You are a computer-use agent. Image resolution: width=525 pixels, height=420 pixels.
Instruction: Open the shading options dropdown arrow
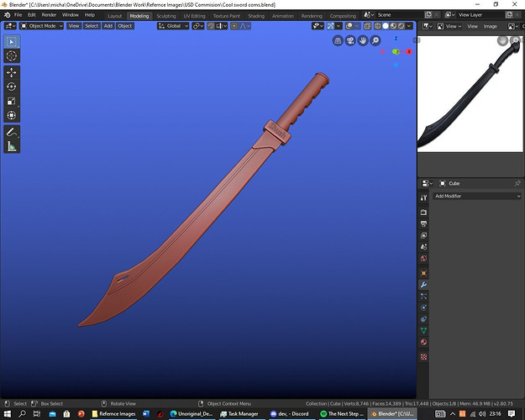pyautogui.click(x=409, y=26)
